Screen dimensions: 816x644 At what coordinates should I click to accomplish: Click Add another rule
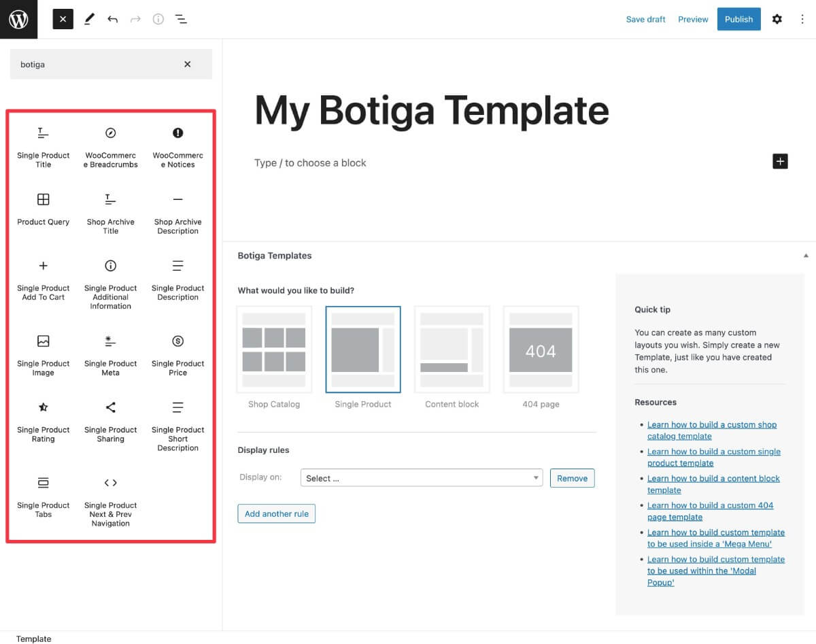click(277, 513)
